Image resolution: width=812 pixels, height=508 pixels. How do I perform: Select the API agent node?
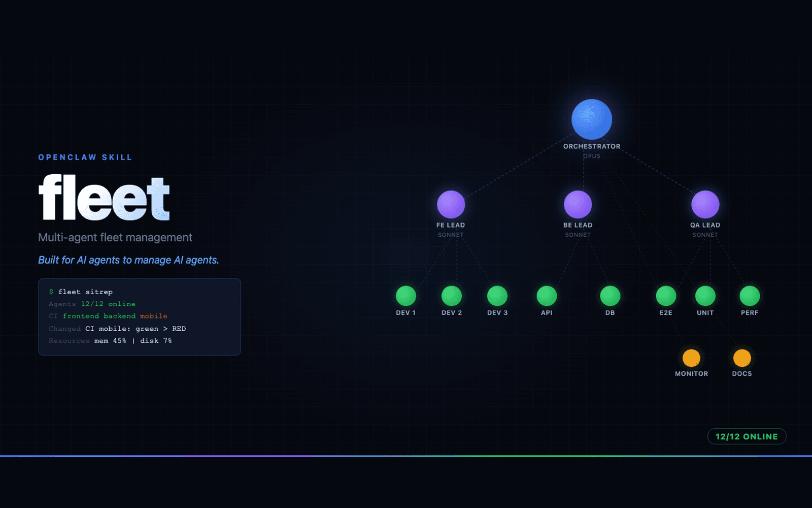coord(546,295)
